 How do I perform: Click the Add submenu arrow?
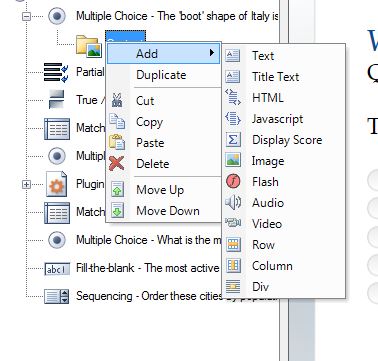(x=211, y=53)
